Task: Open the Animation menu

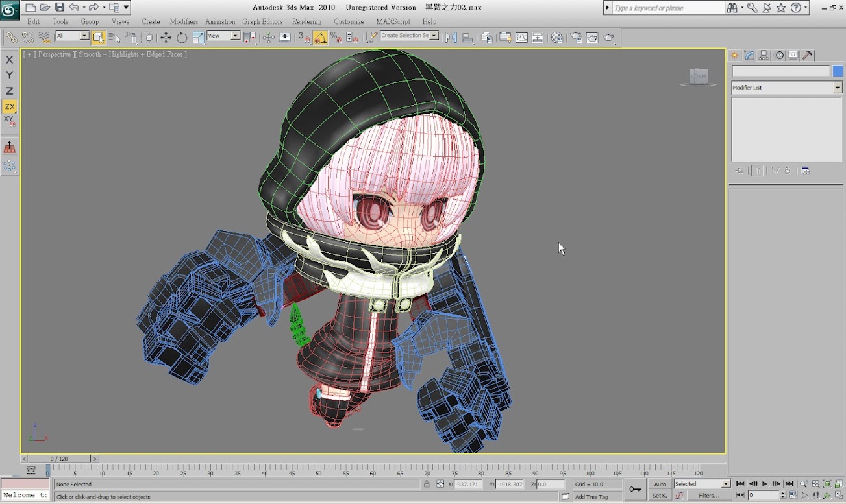Action: click(220, 21)
